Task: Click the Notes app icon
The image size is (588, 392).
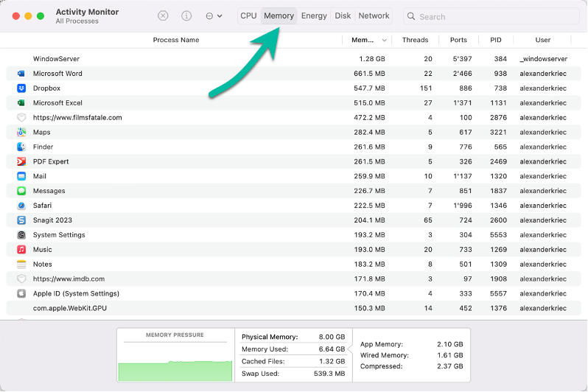Action: [21, 264]
